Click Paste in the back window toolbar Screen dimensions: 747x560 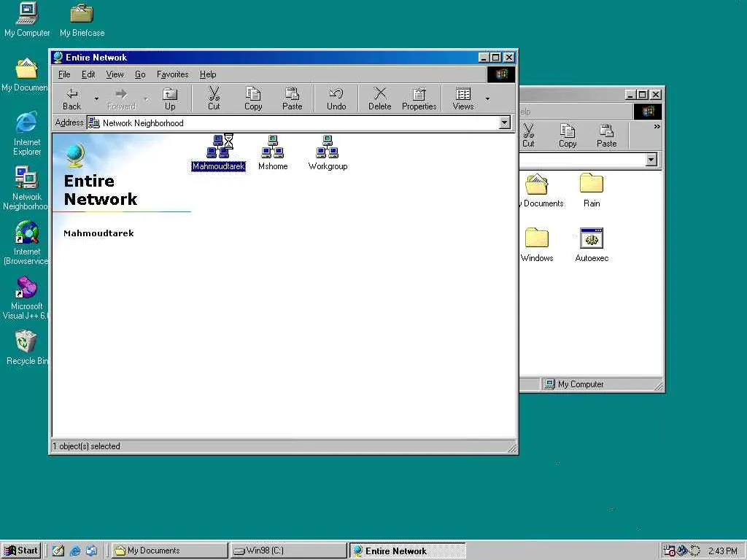point(606,136)
